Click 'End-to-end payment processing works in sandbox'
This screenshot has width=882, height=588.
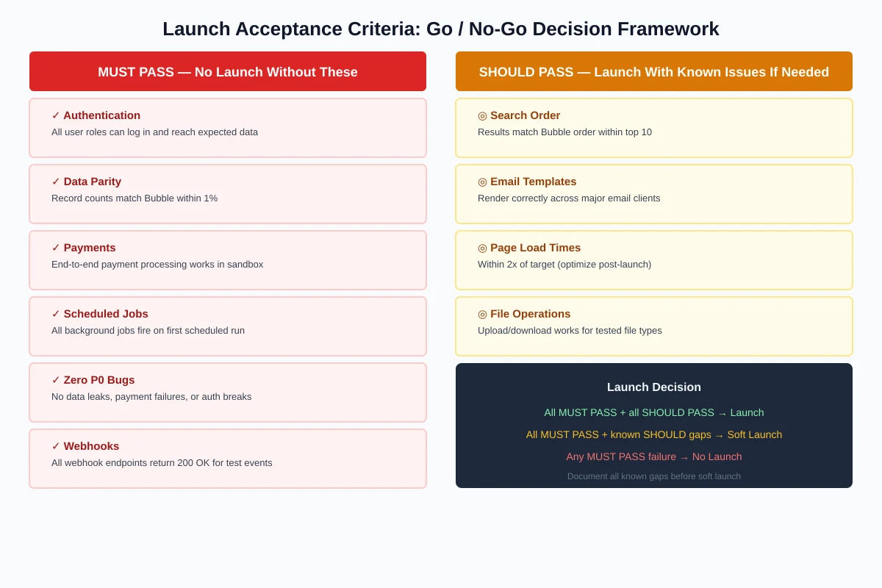point(157,265)
